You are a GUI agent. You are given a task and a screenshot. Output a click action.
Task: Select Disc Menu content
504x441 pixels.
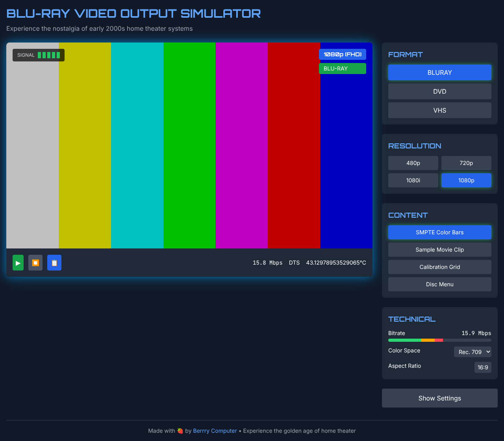[439, 284]
